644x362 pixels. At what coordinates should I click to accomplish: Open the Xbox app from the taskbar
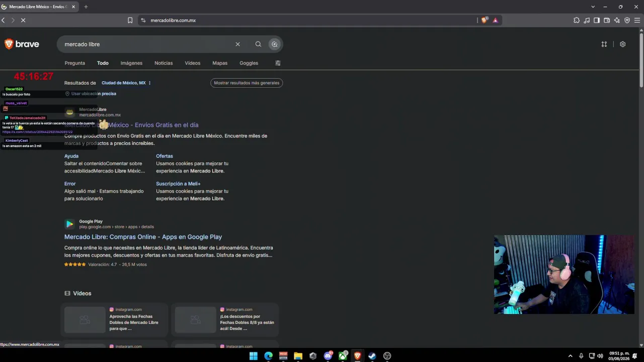pyautogui.click(x=343, y=356)
